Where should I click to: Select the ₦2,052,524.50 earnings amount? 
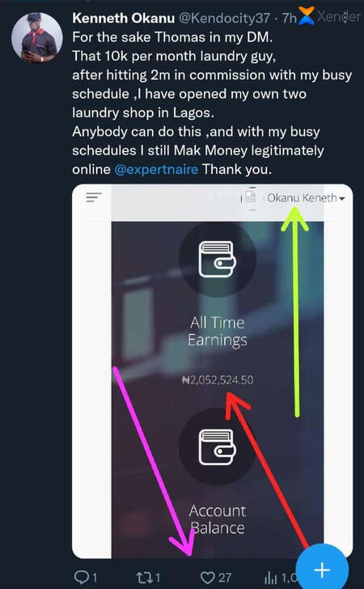pos(218,380)
